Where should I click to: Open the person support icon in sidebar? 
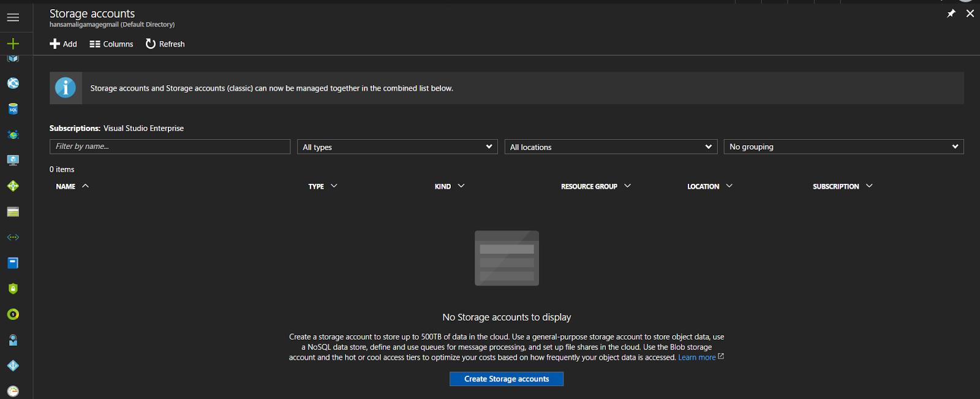click(13, 340)
